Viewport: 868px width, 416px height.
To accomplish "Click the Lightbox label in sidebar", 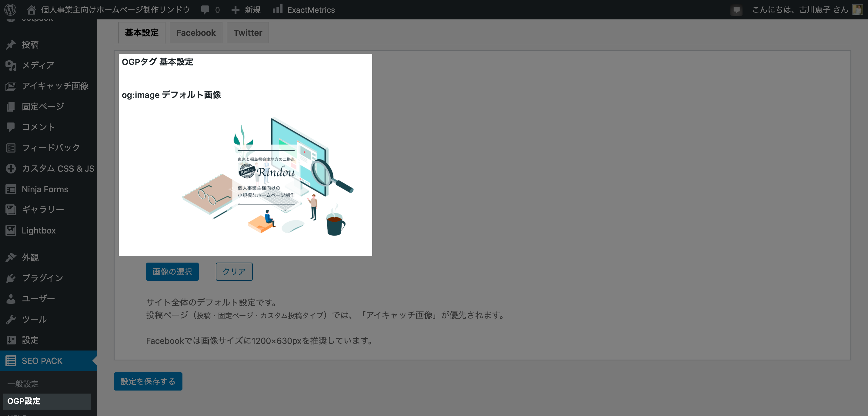I will (39, 230).
